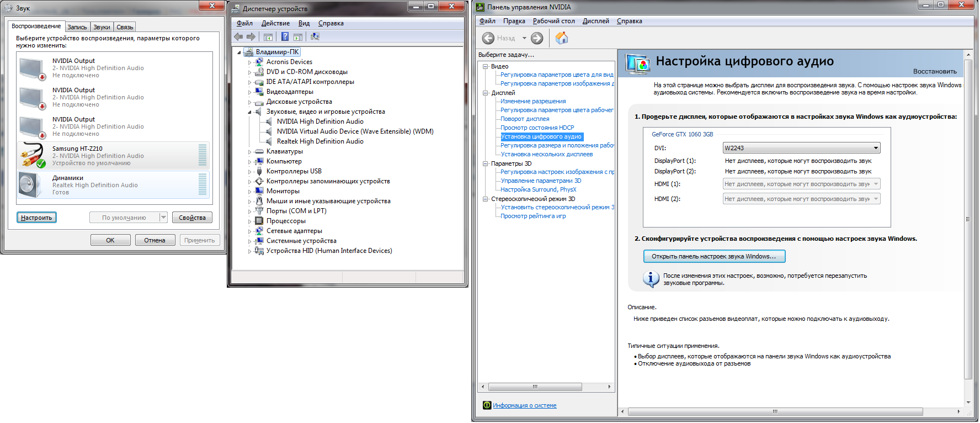Open Help from the Device Manager toolbar
The image size is (980, 423).
tap(285, 37)
